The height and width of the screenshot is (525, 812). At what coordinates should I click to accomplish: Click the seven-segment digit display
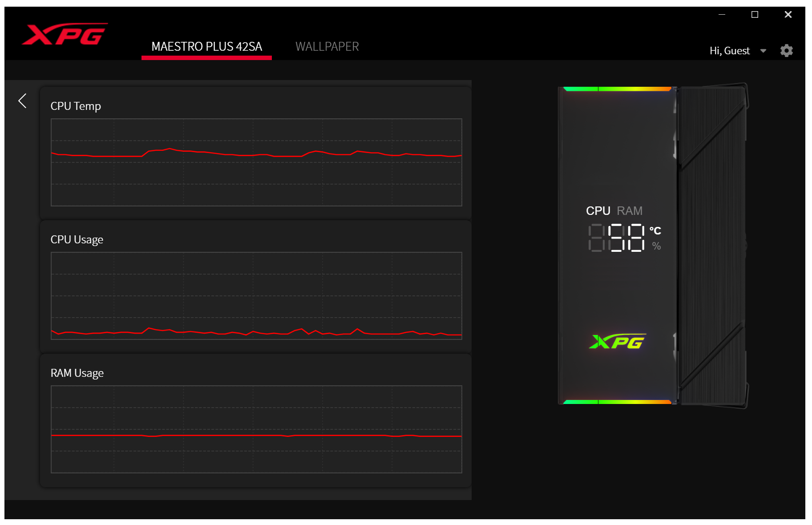pyautogui.click(x=617, y=238)
